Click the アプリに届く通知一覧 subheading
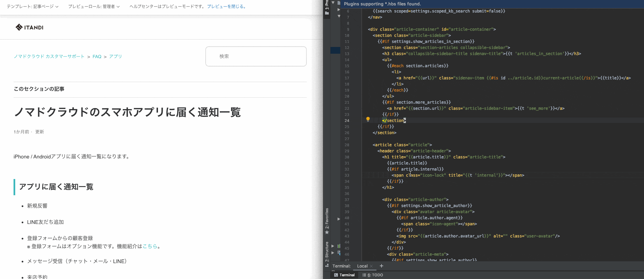This screenshot has height=279, width=644. pos(56,187)
